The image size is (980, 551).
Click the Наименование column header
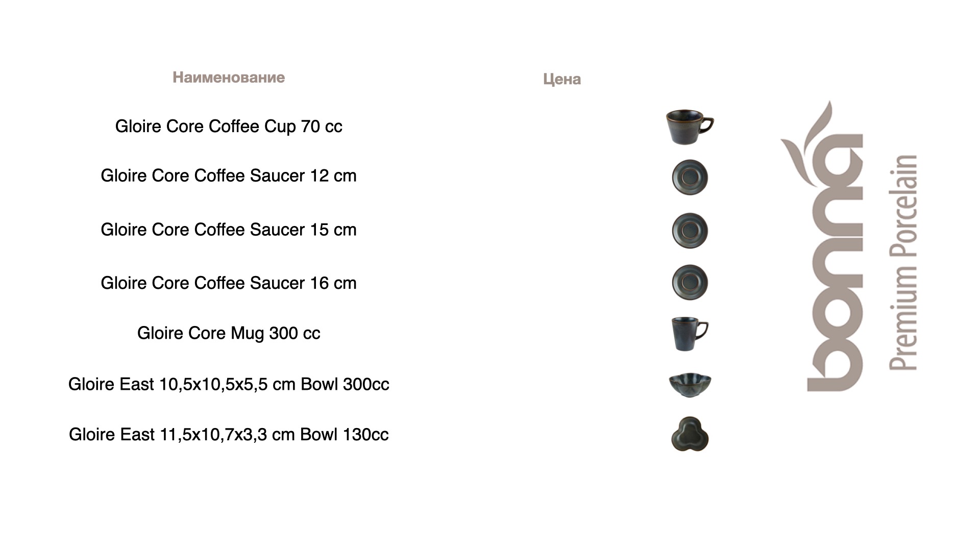point(229,78)
